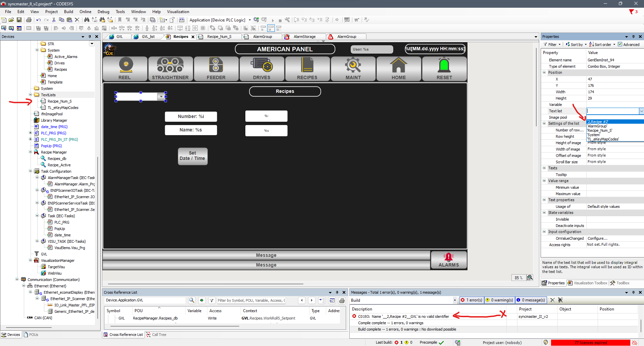
Task: Click the shield security icon in status bar
Action: click(546, 342)
